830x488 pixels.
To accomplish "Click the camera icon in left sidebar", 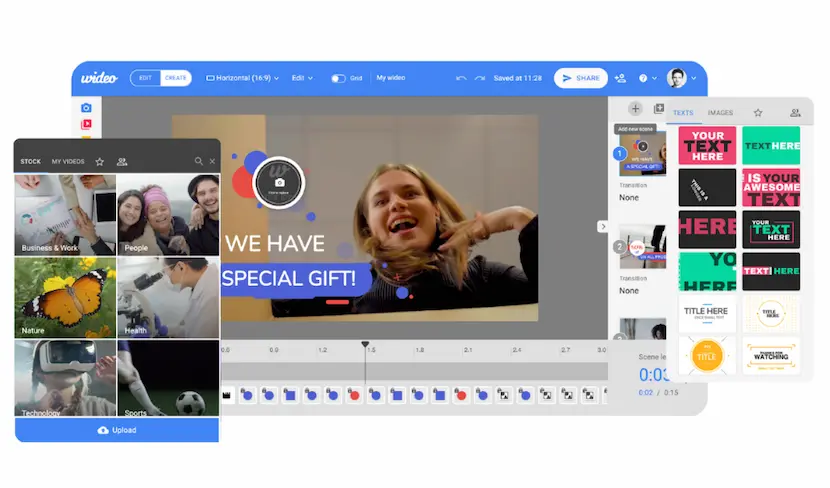I will pyautogui.click(x=86, y=108).
